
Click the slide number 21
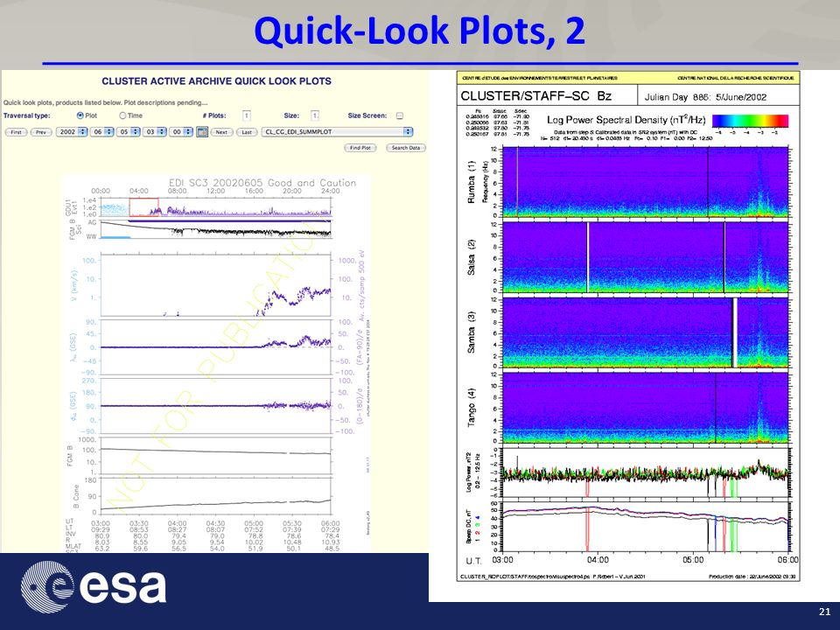click(x=824, y=612)
